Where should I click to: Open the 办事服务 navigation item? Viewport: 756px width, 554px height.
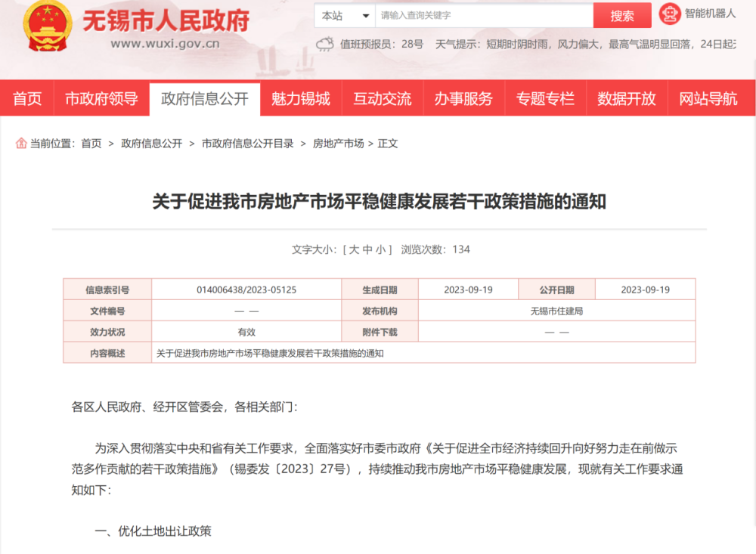[464, 98]
